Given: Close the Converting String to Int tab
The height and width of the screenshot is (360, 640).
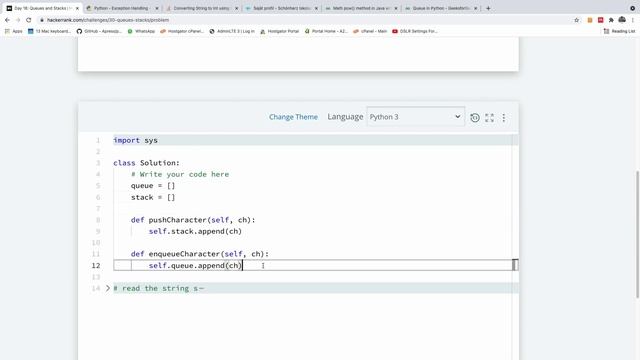Looking at the screenshot, I should pyautogui.click(x=236, y=8).
